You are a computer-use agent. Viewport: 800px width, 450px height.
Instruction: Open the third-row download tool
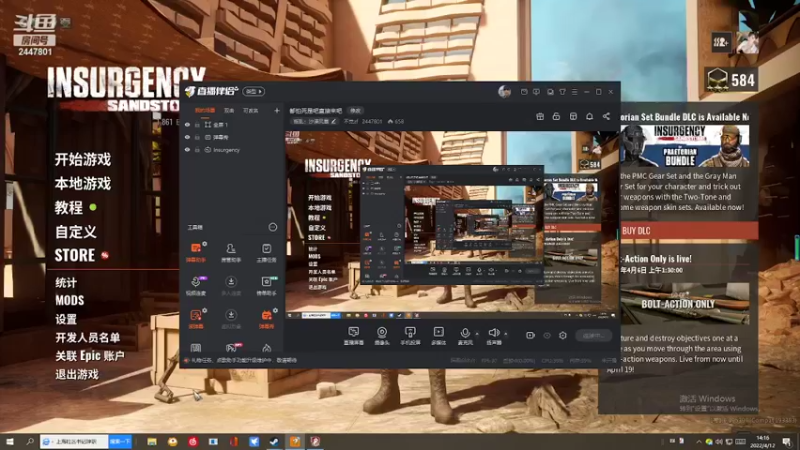click(x=231, y=319)
